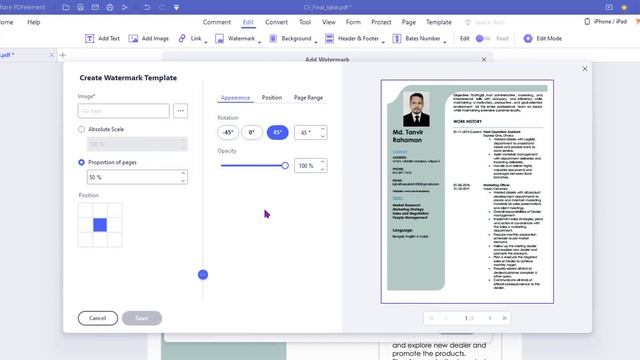Close the Create Watermark Template dialog

click(585, 69)
